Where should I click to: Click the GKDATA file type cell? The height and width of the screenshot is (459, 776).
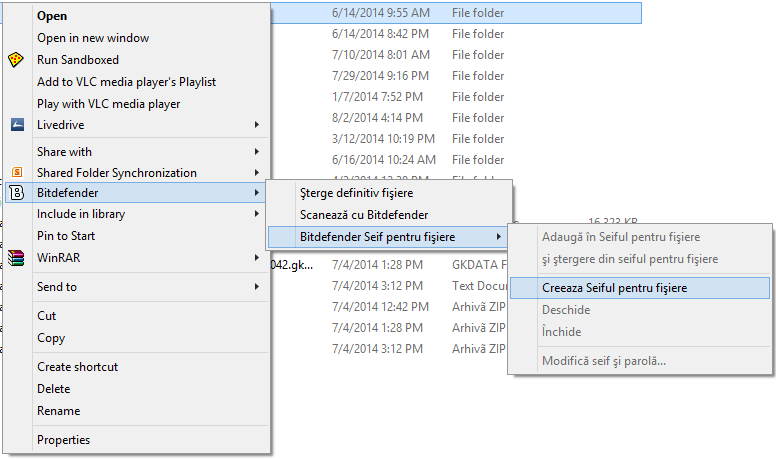(x=479, y=265)
